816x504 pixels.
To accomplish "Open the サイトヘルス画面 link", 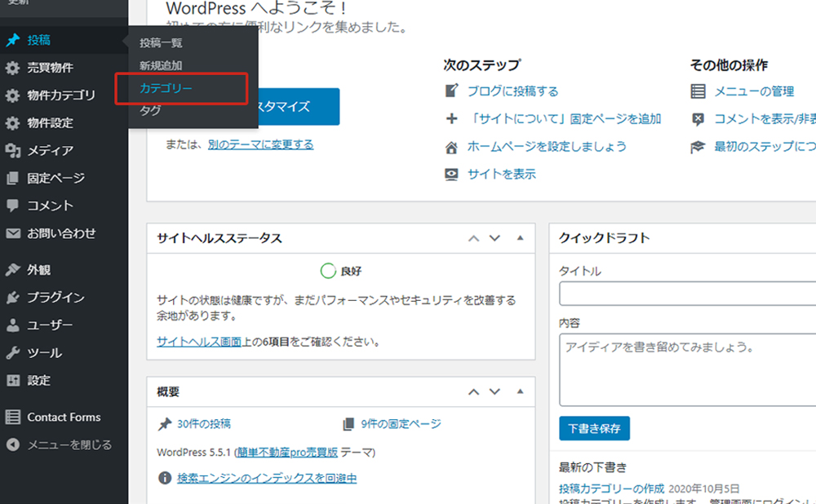I will click(x=198, y=342).
